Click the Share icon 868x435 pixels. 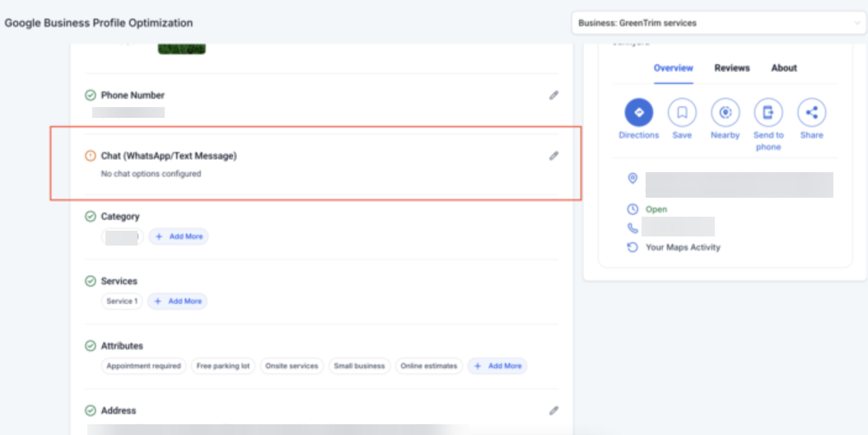(x=811, y=113)
